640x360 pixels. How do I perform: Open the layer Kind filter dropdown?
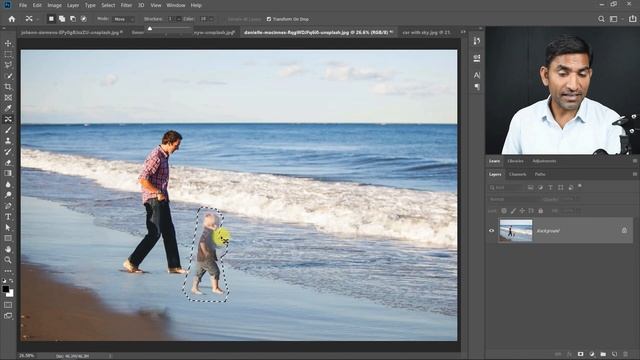tap(507, 187)
